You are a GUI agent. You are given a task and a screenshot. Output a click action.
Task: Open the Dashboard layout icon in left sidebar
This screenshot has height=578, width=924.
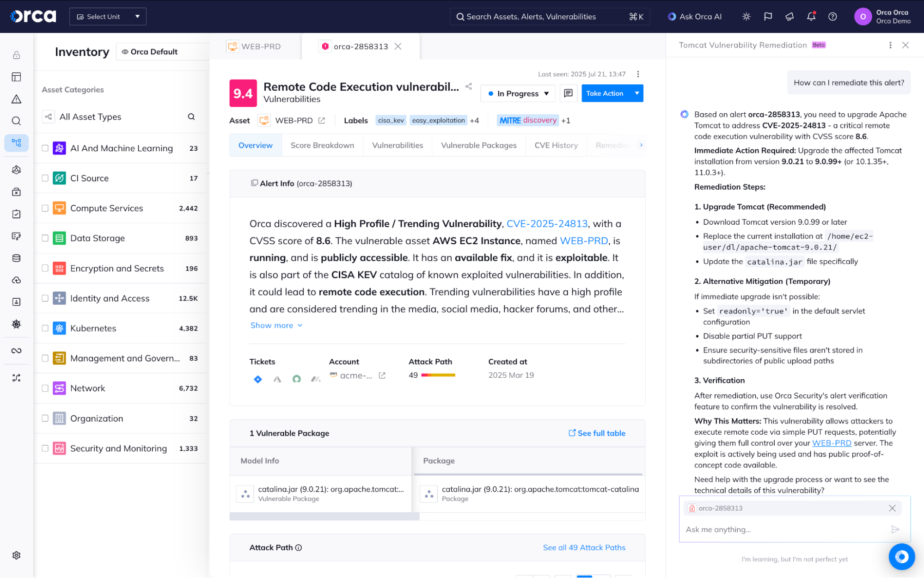(x=16, y=77)
